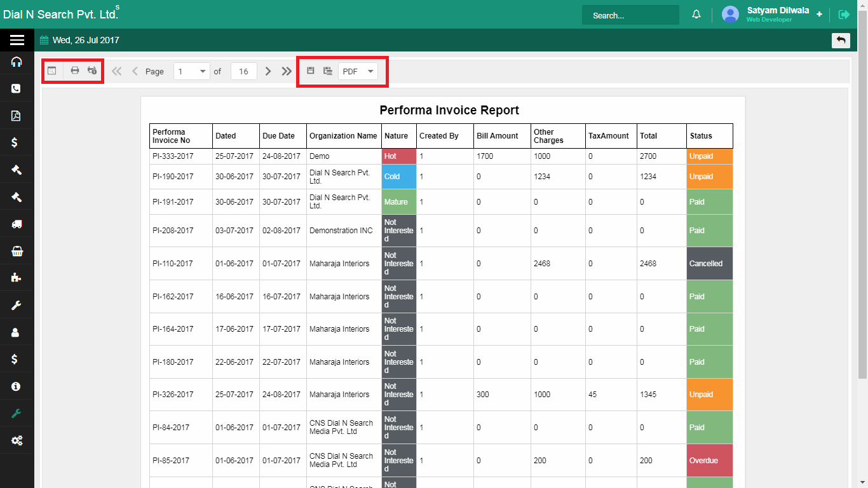Open the green wrench icon in the sidebar
This screenshot has width=868, height=488.
17,413
